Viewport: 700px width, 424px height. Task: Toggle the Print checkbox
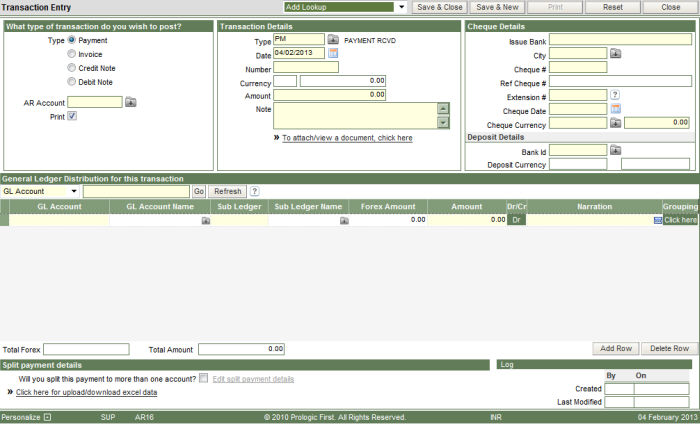pos(72,117)
